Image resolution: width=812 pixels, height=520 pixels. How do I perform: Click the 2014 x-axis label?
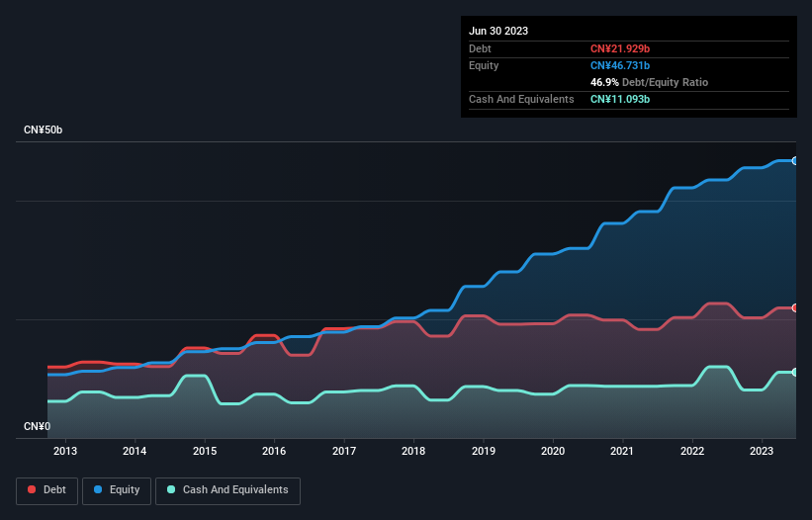pyautogui.click(x=135, y=451)
